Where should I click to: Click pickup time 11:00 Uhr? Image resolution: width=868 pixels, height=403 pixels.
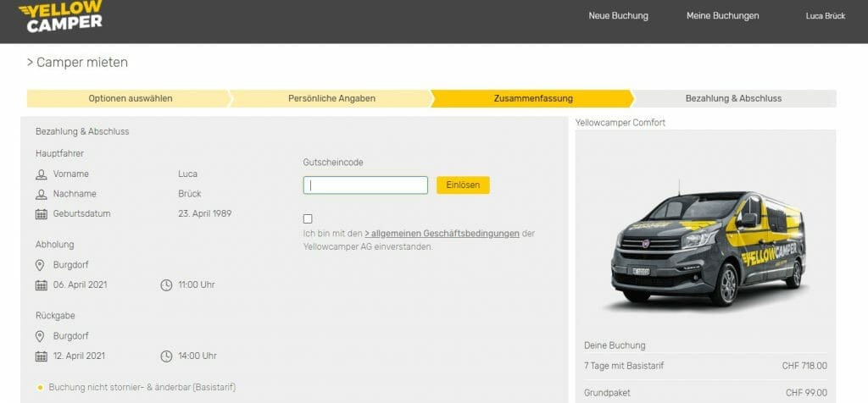(x=197, y=285)
